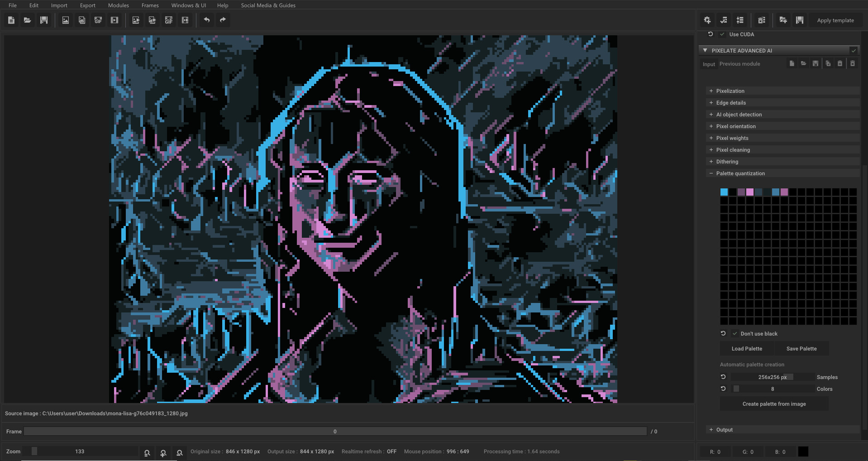Click the add module gear icon
Image resolution: width=868 pixels, height=461 pixels.
[x=707, y=20]
